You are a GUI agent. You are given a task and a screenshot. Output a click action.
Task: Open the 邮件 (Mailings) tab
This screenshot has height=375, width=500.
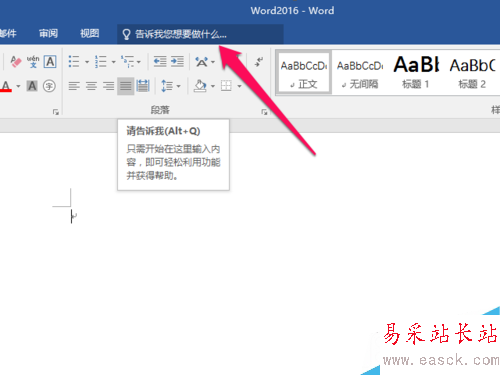pyautogui.click(x=8, y=34)
